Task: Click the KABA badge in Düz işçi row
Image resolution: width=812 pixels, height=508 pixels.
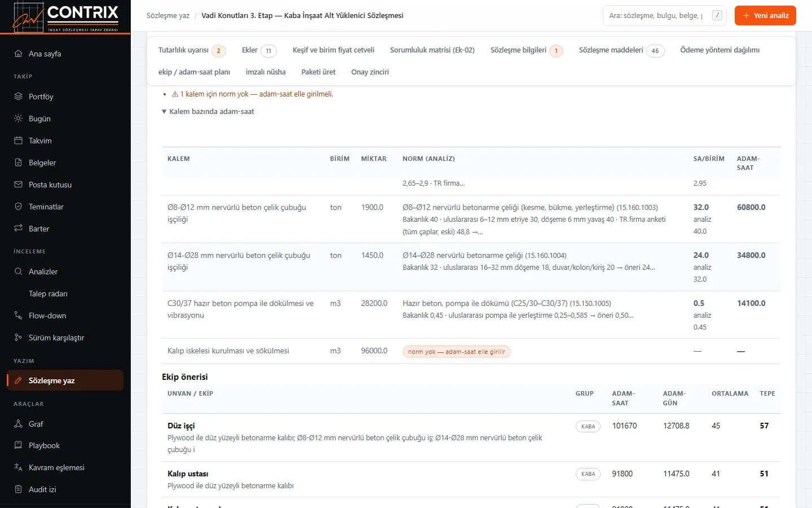Action: 588,426
